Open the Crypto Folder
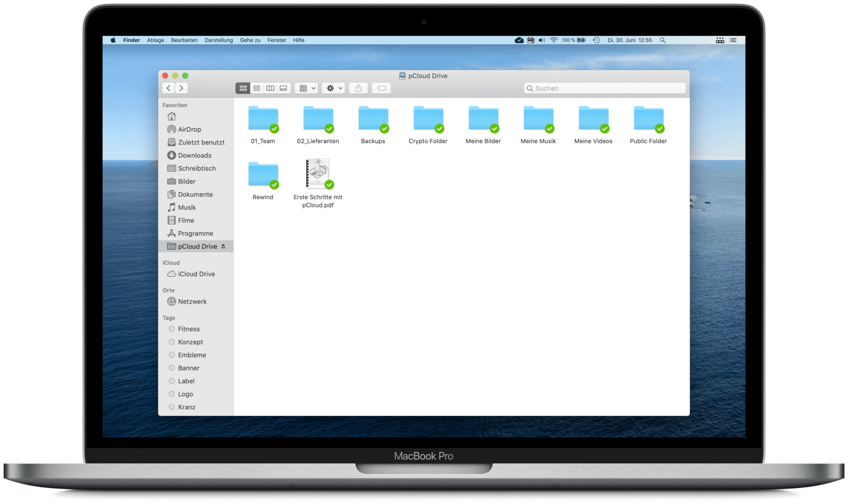This screenshot has height=504, width=848. click(x=428, y=125)
